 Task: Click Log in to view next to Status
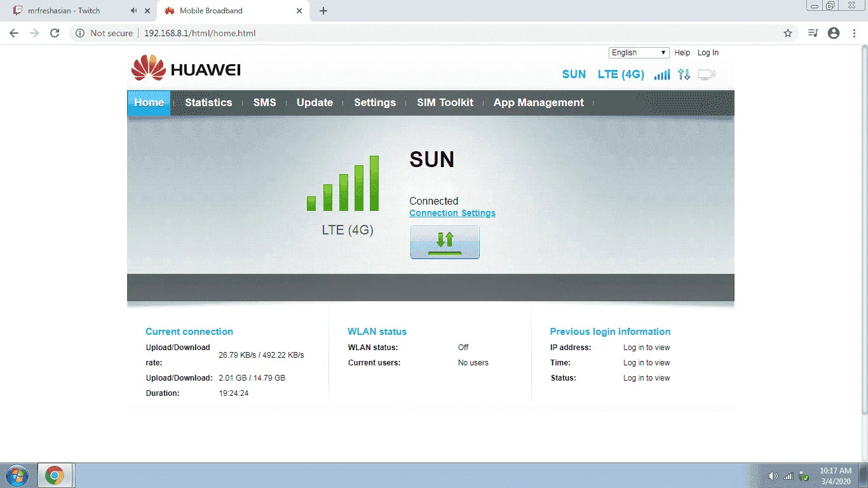pyautogui.click(x=647, y=378)
